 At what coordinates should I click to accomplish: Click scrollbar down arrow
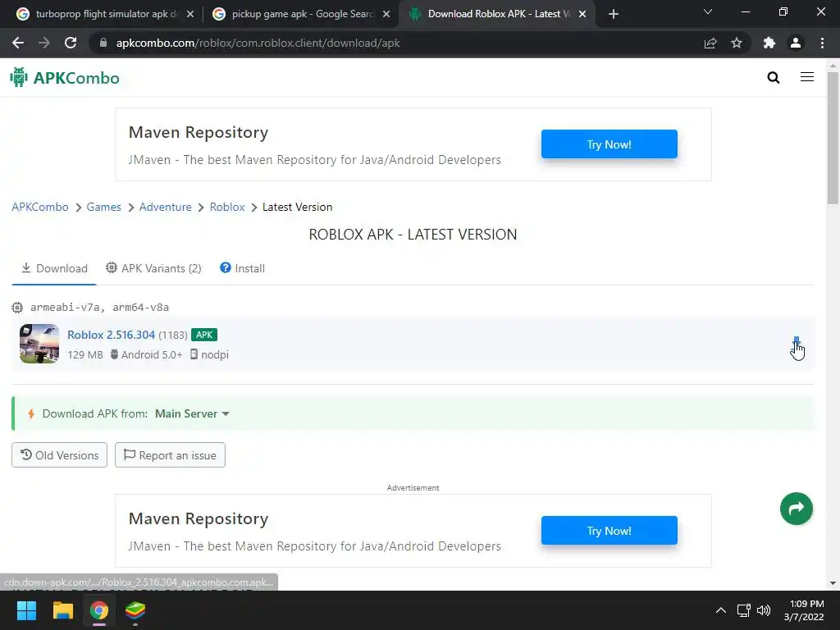coord(833,583)
